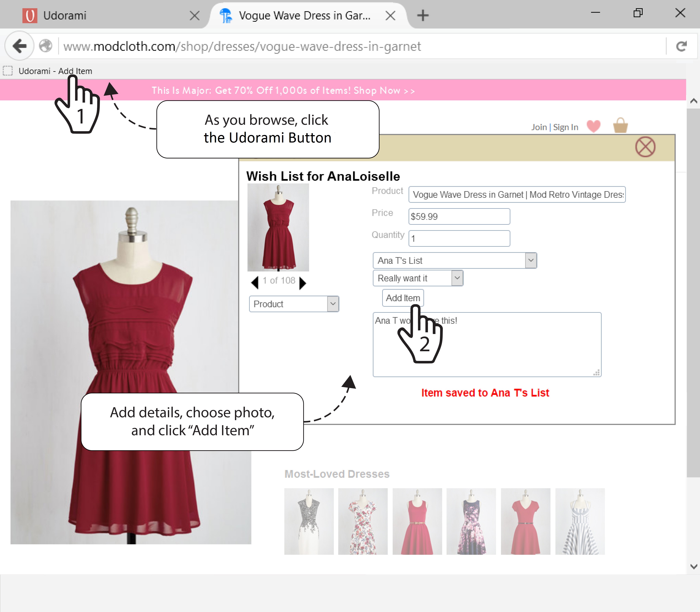This screenshot has width=700, height=612.
Task: Click the Udorami - Add Item bookmarklet
Action: [55, 71]
